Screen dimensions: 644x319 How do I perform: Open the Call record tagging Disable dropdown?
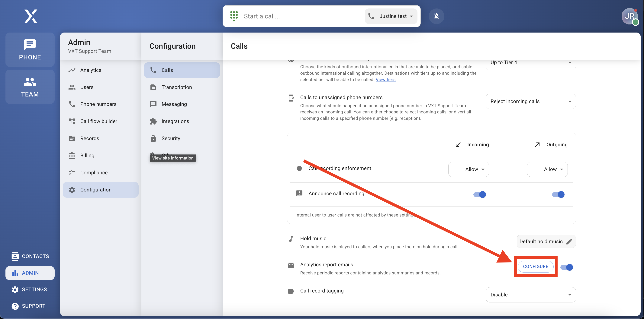pos(530,295)
